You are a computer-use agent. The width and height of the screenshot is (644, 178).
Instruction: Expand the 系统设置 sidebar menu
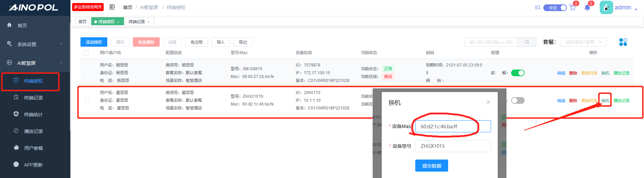click(35, 44)
